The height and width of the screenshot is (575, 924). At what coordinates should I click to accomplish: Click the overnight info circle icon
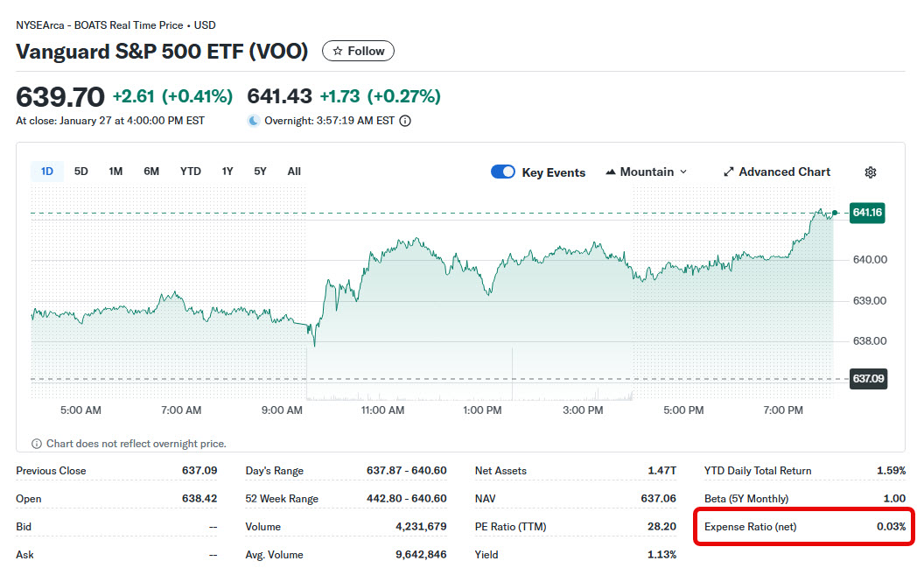coord(405,121)
